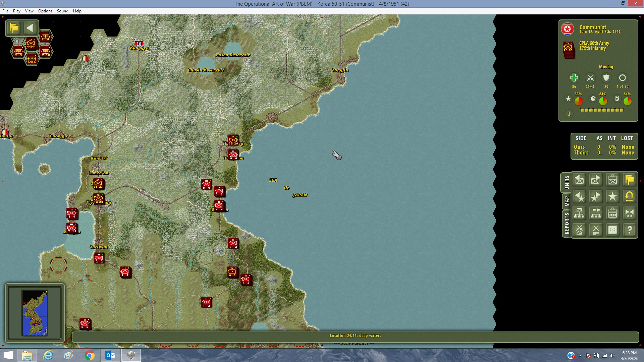Click the Kanggye city label
The width and height of the screenshot is (644, 362).
139,48
